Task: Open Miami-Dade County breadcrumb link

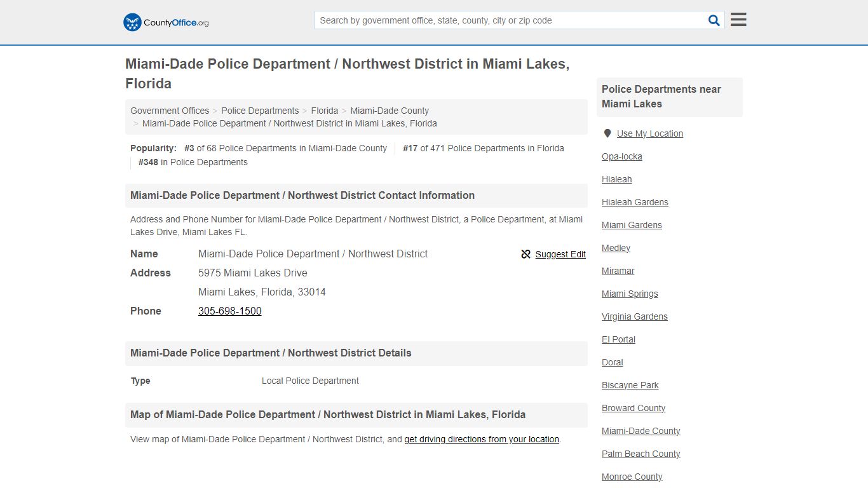Action: tap(390, 111)
